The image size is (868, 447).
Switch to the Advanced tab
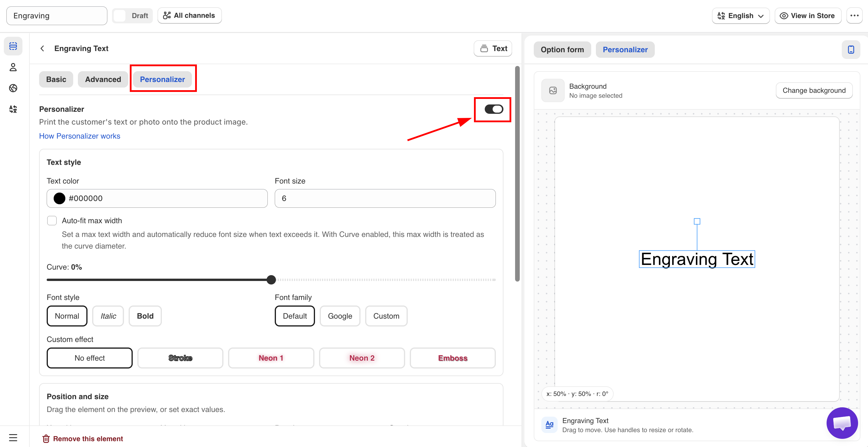tap(103, 79)
